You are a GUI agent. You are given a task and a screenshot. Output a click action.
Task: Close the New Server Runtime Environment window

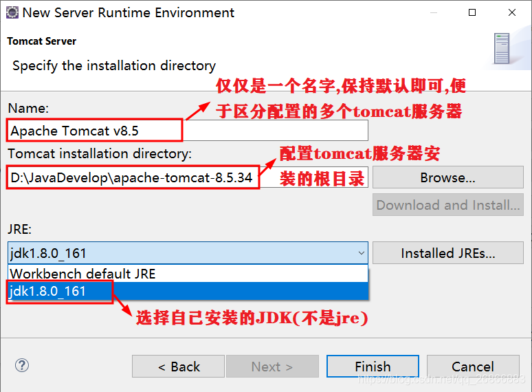click(512, 12)
